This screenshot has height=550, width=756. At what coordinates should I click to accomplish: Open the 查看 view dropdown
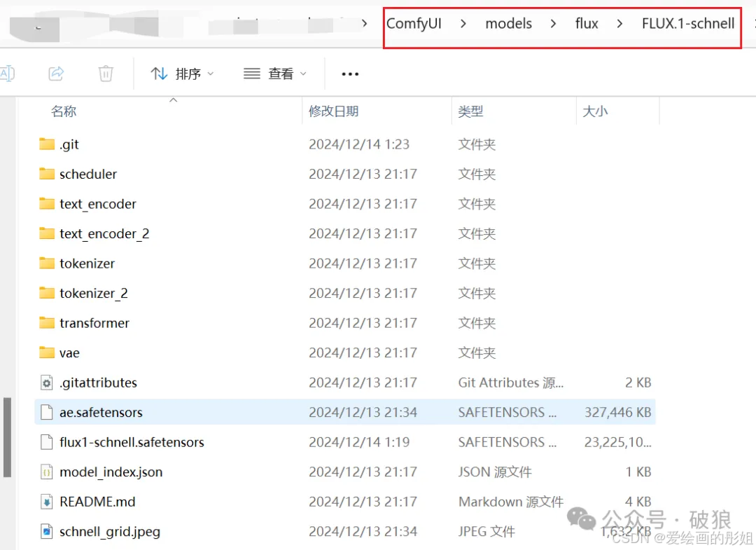tap(275, 74)
